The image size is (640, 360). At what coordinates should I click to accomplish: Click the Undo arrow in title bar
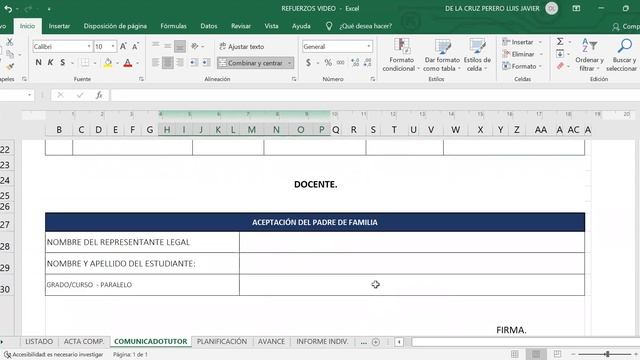[8, 9]
